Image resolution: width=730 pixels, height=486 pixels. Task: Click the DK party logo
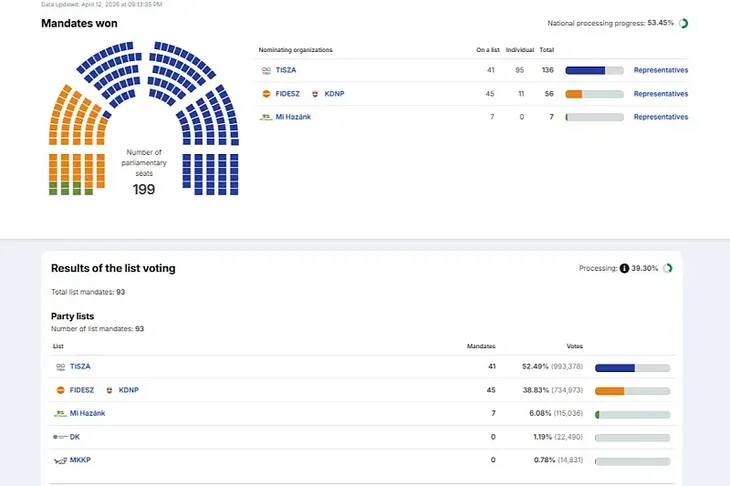coord(59,436)
